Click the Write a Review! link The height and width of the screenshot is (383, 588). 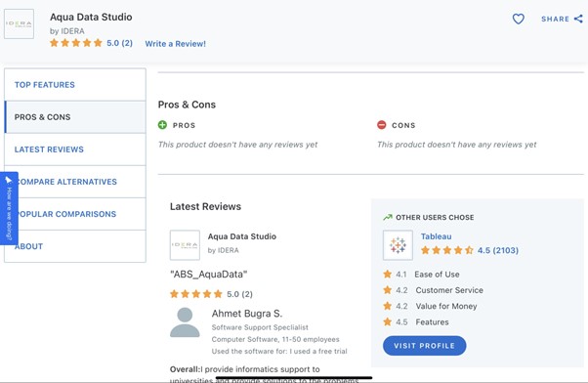click(175, 44)
